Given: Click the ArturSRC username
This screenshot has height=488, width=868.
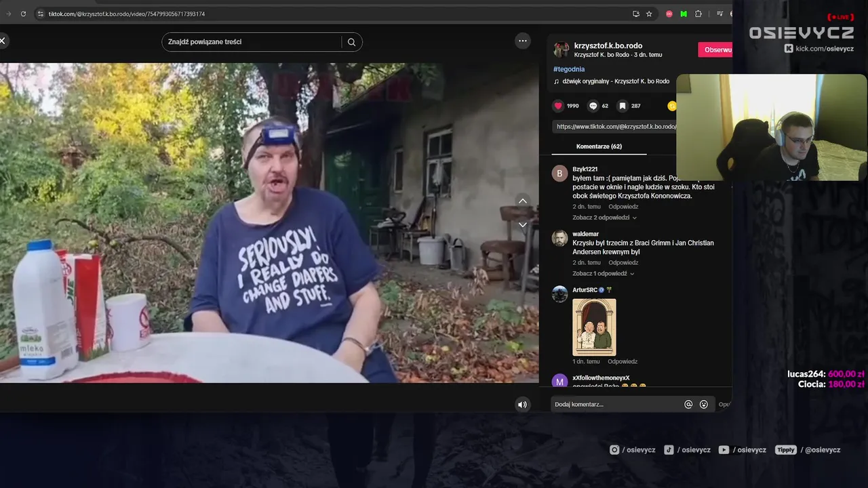Looking at the screenshot, I should click(x=584, y=290).
